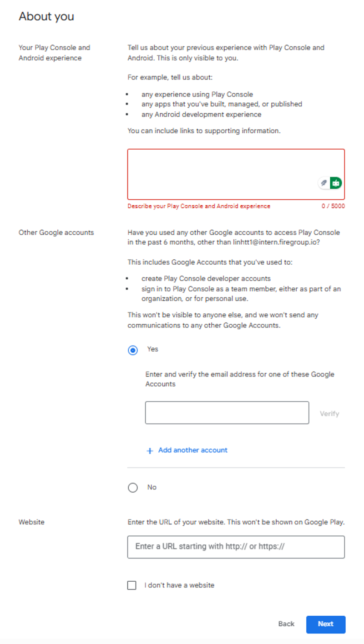This screenshot has height=644, width=364.
Task: Click the "About you" page heading
Action: click(x=46, y=16)
